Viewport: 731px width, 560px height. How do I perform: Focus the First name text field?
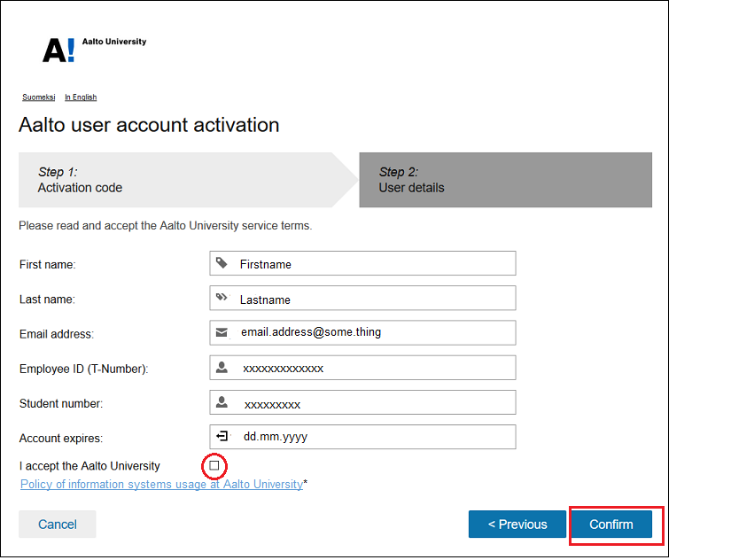[x=372, y=264]
